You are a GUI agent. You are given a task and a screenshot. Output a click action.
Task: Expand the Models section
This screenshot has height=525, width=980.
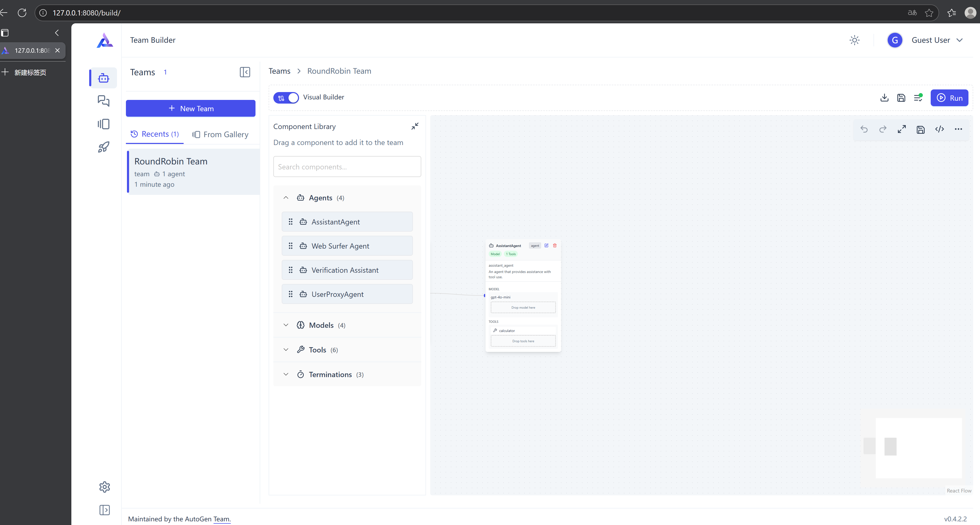point(321,325)
